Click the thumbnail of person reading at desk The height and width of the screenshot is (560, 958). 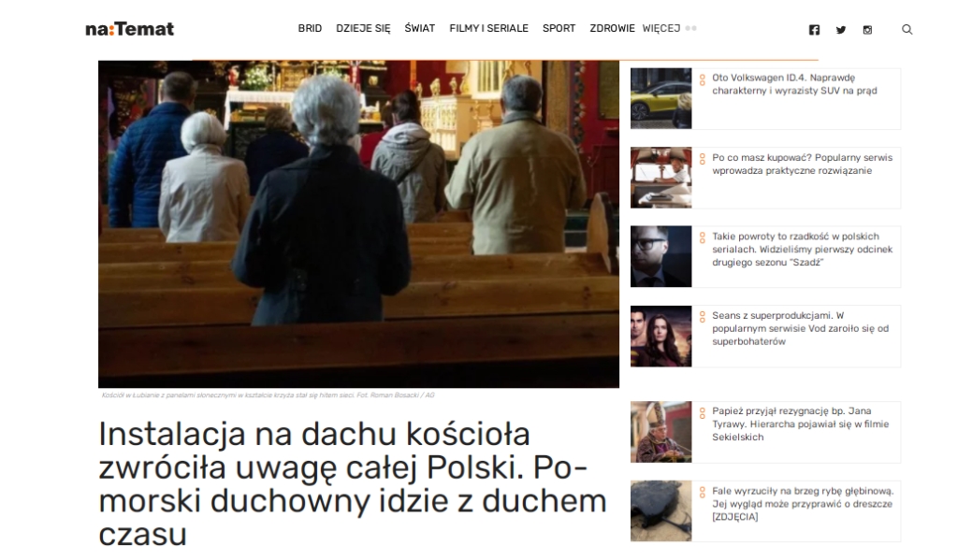661,178
